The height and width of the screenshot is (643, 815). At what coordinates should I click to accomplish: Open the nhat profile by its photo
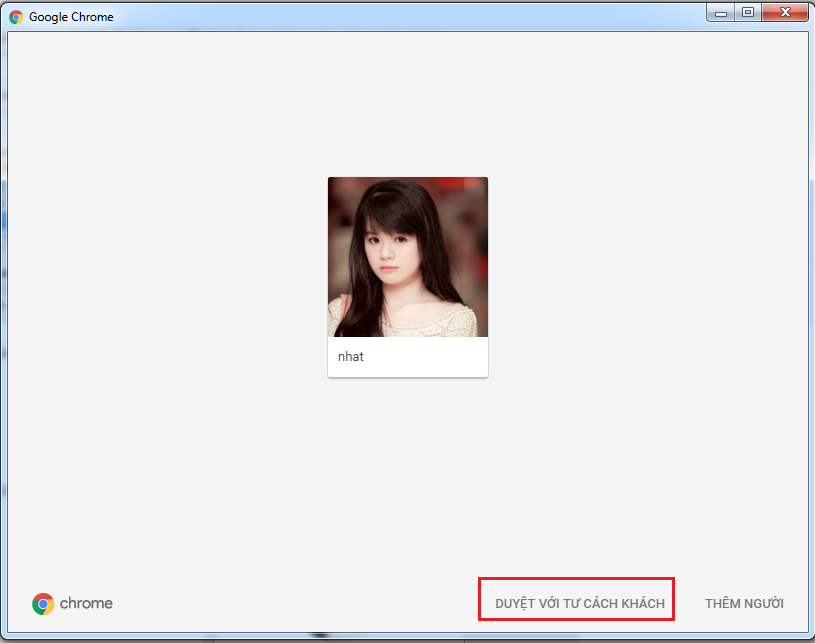408,257
